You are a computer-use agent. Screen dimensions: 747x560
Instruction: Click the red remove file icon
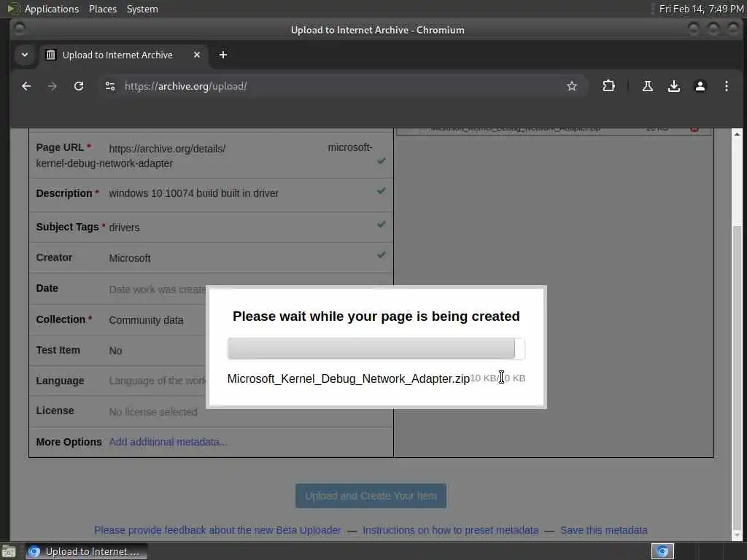(694, 129)
